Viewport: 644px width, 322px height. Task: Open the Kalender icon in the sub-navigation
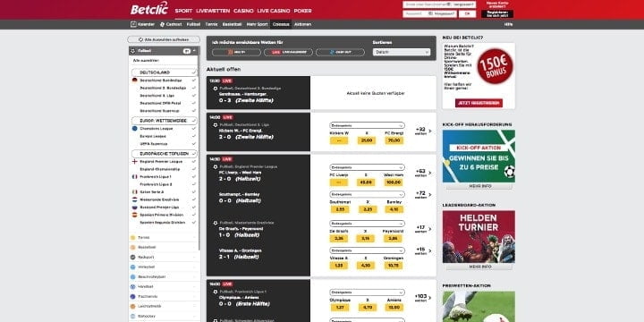coord(133,24)
